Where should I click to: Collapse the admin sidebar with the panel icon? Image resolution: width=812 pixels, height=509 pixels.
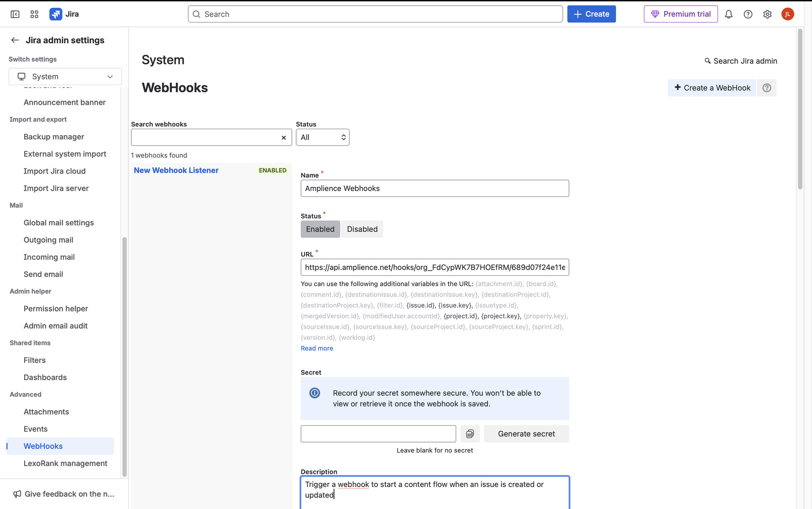[x=15, y=14]
